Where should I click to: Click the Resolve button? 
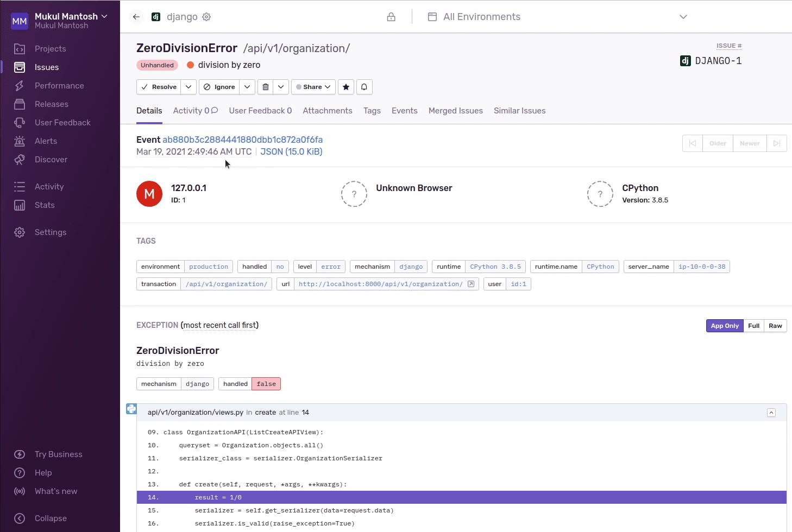point(159,87)
